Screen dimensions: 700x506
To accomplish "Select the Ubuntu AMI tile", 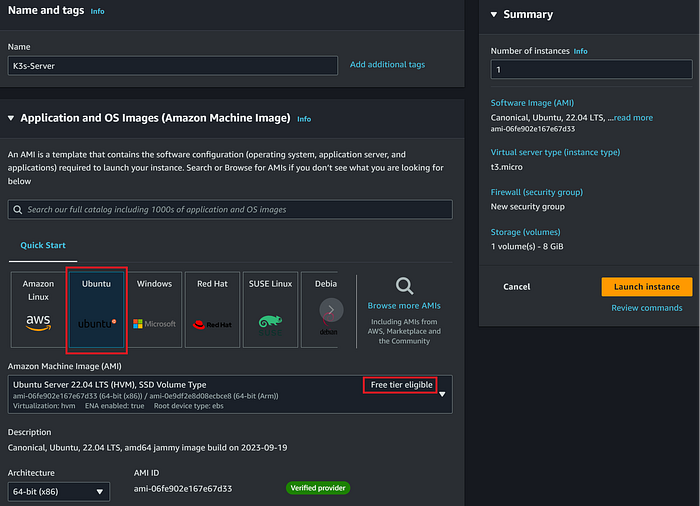I will click(x=96, y=309).
